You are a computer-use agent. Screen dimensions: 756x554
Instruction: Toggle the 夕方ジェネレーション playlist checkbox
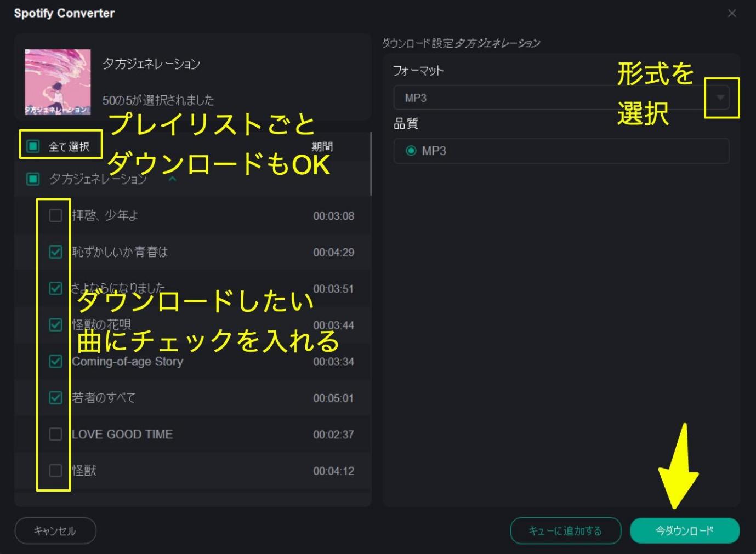[x=33, y=179]
